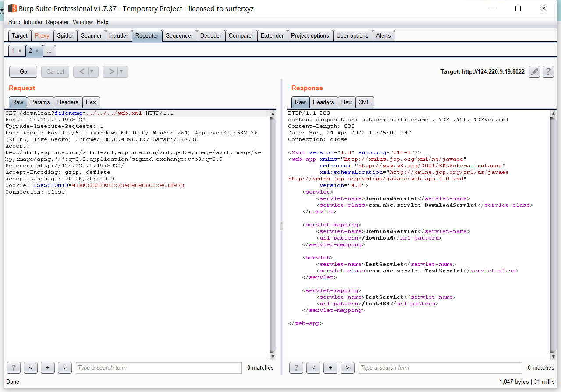Screen dimensions: 561x392
Task: Click the request search help icon
Action: pyautogui.click(x=14, y=368)
